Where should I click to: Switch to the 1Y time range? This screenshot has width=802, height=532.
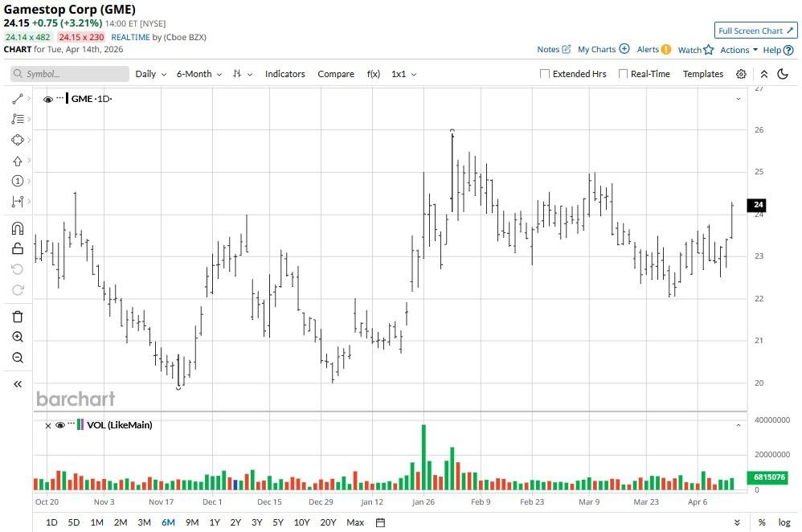(215, 522)
